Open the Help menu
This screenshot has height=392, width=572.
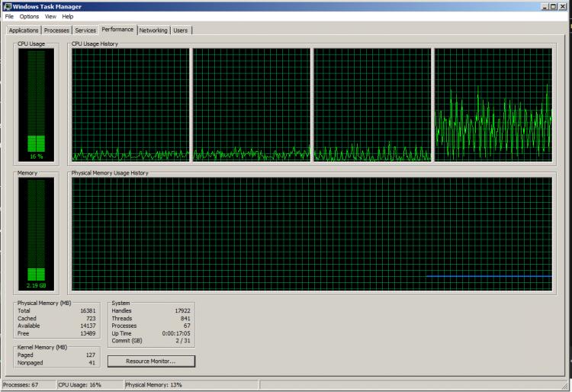click(68, 16)
